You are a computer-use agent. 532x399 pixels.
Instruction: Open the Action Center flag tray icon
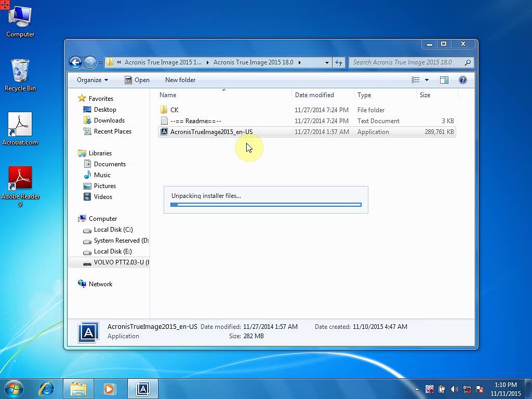480,389
